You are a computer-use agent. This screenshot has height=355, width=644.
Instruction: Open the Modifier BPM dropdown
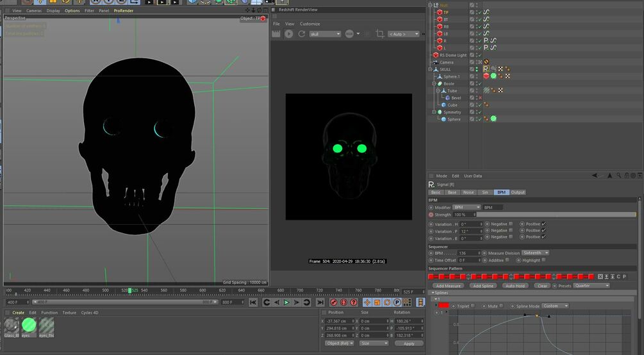click(466, 208)
